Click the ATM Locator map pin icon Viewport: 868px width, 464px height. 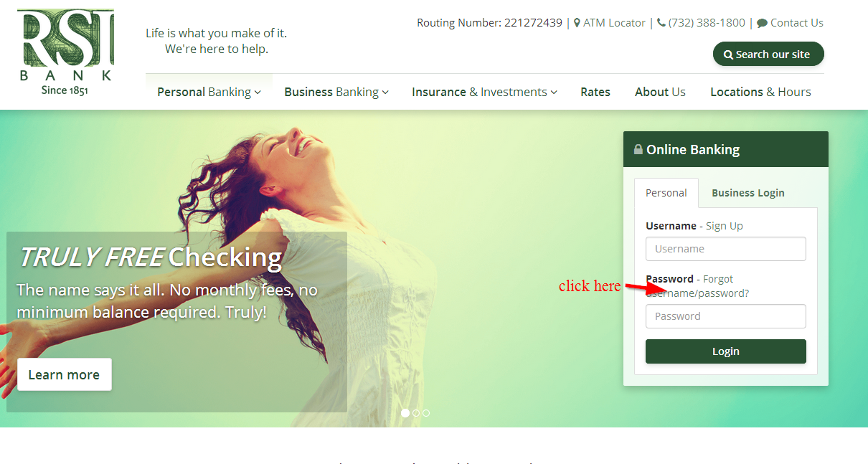click(577, 23)
